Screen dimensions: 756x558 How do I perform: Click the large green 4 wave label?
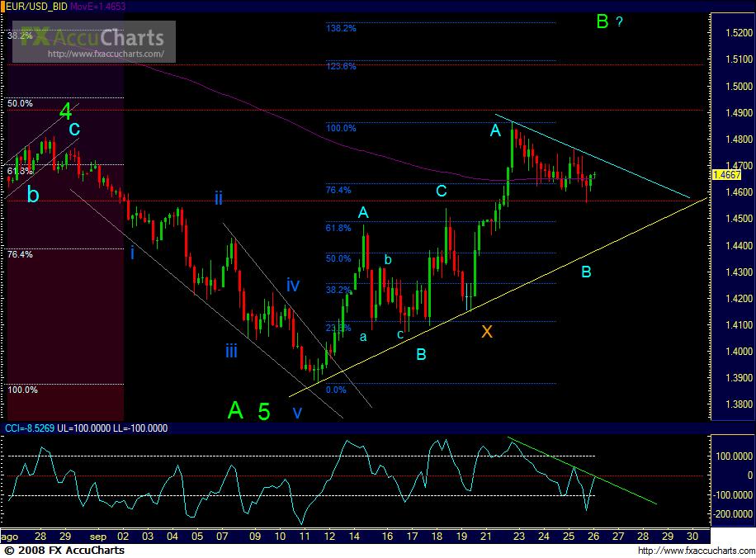(65, 110)
